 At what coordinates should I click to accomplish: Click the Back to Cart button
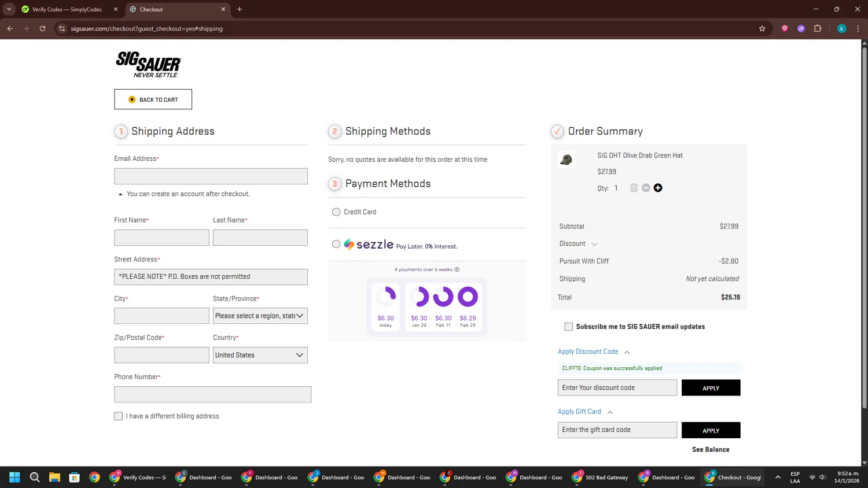(x=153, y=99)
